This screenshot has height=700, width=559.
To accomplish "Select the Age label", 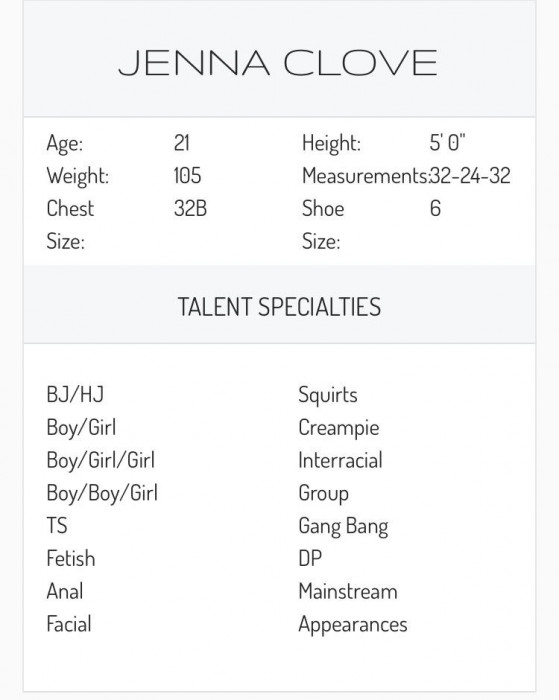I will tap(65, 144).
